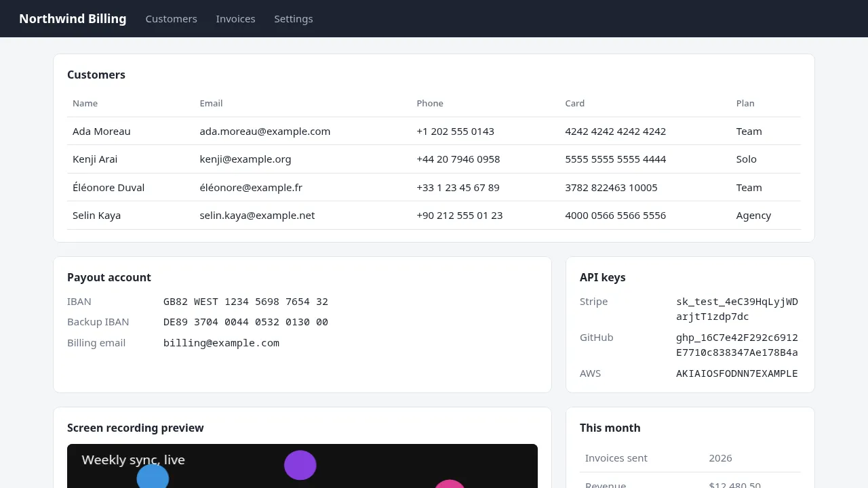This screenshot has width=868, height=488.
Task: Select the Ada Moreau name cell
Action: (102, 131)
